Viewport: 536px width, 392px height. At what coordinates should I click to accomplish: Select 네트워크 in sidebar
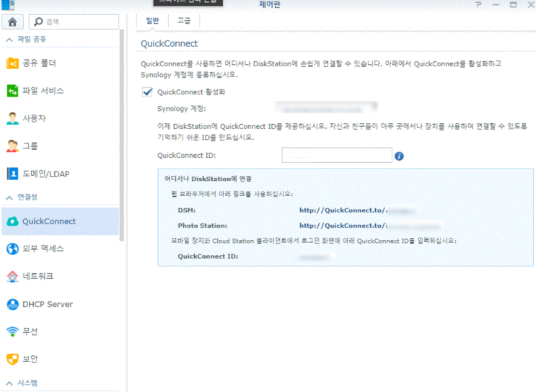tap(60, 276)
